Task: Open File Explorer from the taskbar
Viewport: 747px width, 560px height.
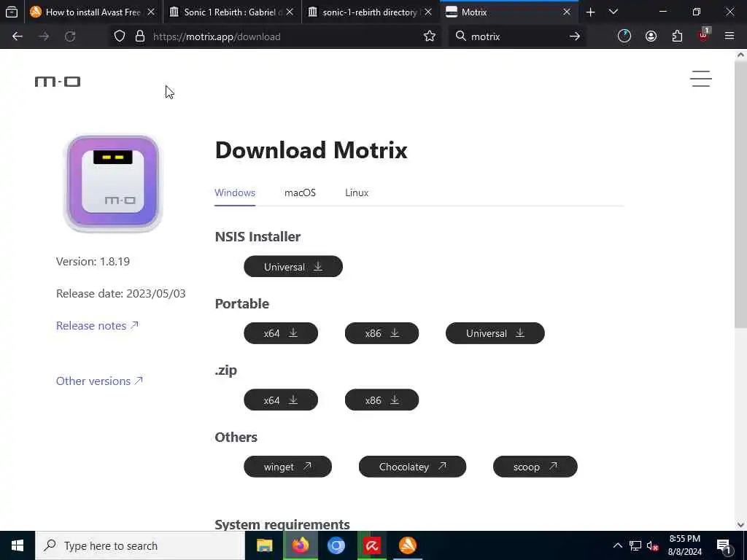Action: point(264,545)
